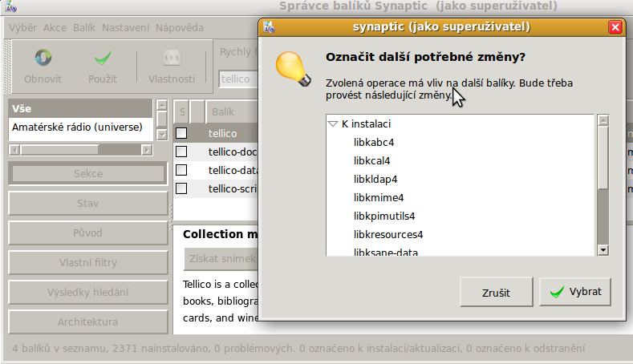
Task: Click the category list left scroll arrow
Action: pos(14,150)
